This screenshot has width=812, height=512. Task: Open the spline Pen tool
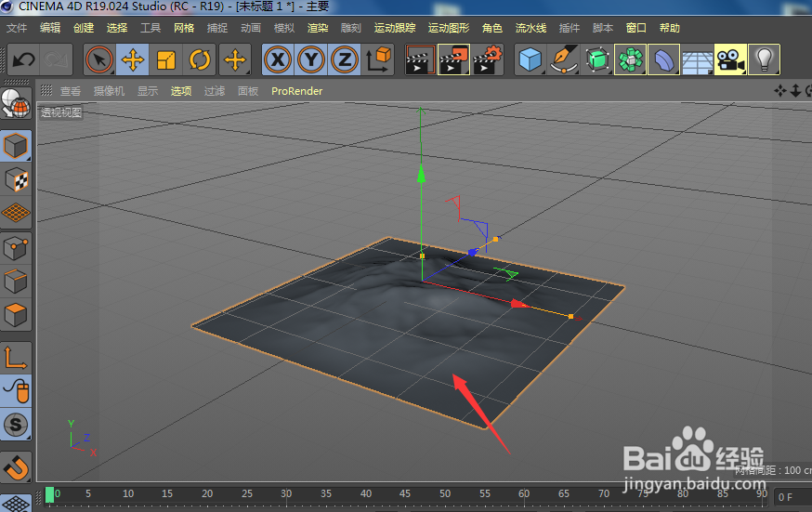tap(563, 60)
